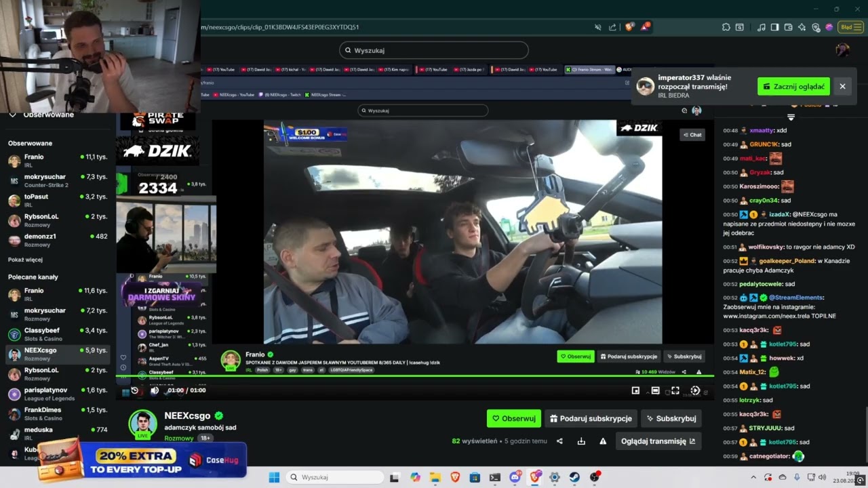Image resolution: width=868 pixels, height=488 pixels.
Task: Open the live stream with Oglądaj transmisję
Action: [x=658, y=441]
